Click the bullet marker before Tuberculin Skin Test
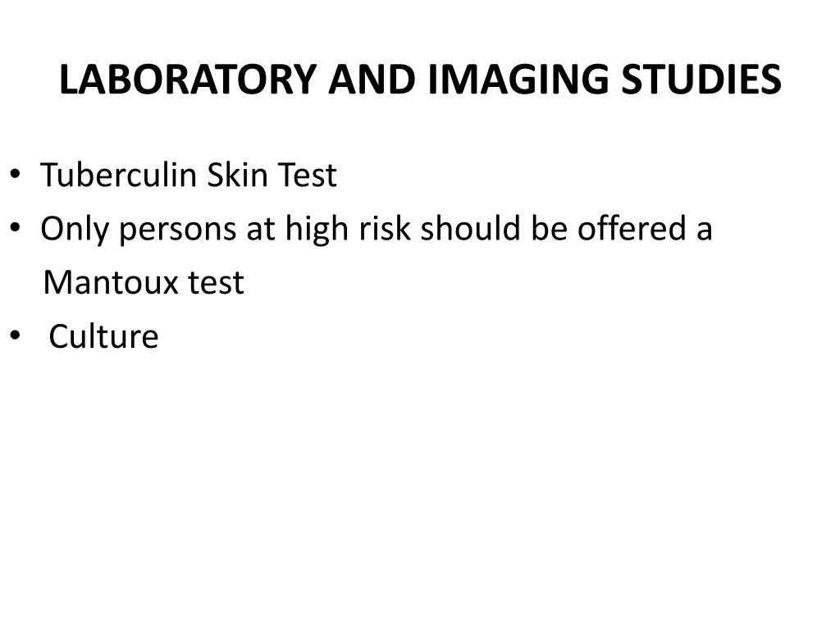 pyautogui.click(x=15, y=174)
